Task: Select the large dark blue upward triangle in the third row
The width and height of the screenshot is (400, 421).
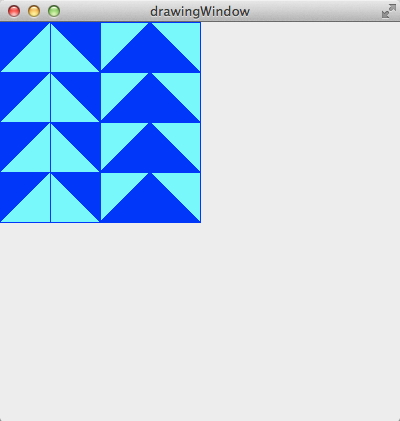Action: click(150, 155)
